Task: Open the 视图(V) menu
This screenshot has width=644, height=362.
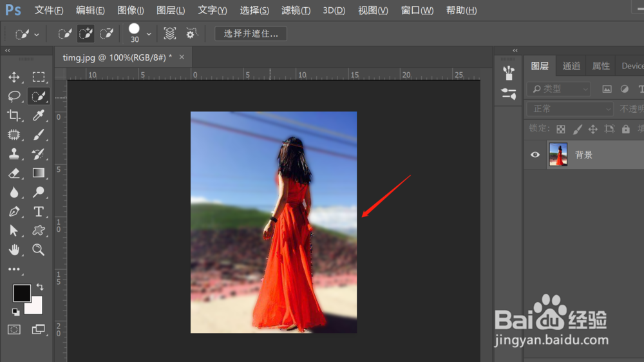Action: (x=373, y=10)
